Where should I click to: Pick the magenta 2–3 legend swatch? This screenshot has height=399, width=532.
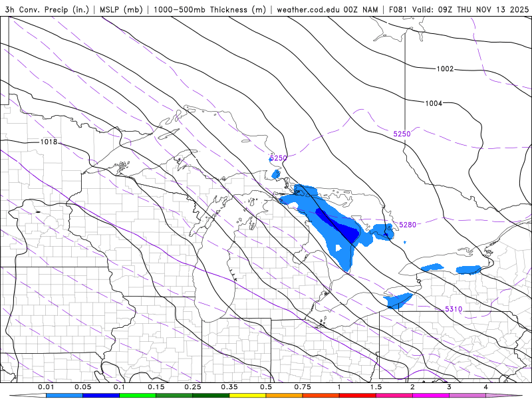(x=431, y=396)
